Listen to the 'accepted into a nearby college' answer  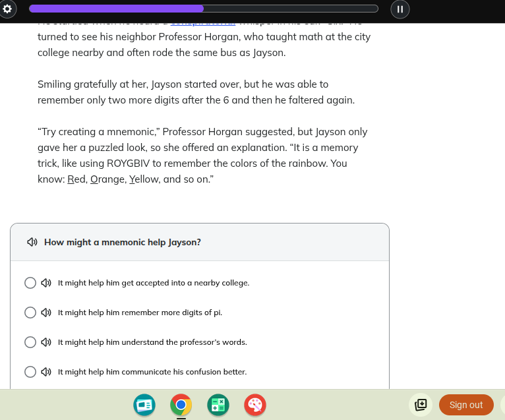click(x=46, y=283)
